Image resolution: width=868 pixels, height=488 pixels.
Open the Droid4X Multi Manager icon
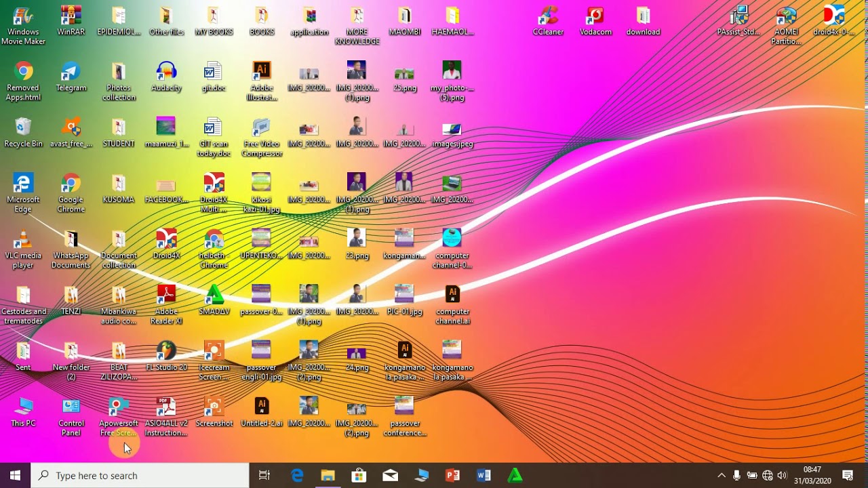(x=214, y=193)
